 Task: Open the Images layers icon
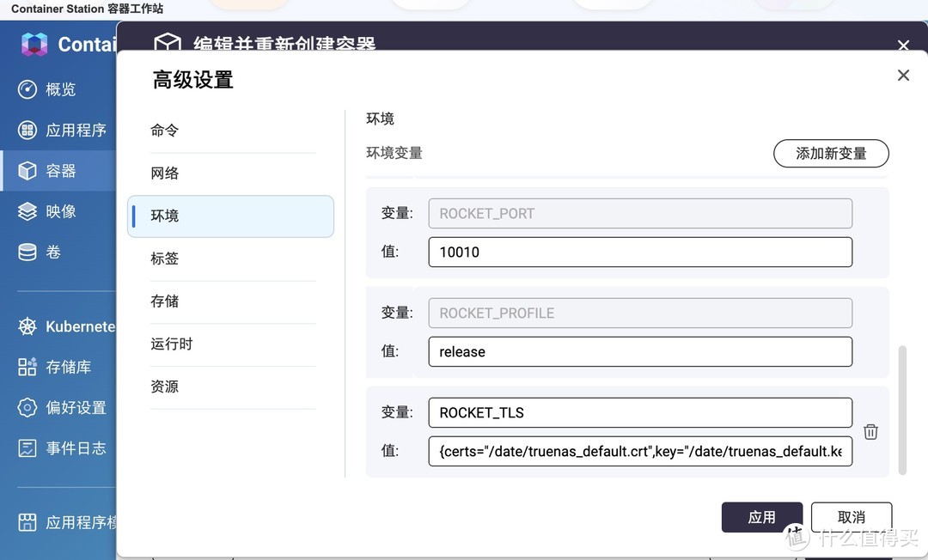click(27, 211)
